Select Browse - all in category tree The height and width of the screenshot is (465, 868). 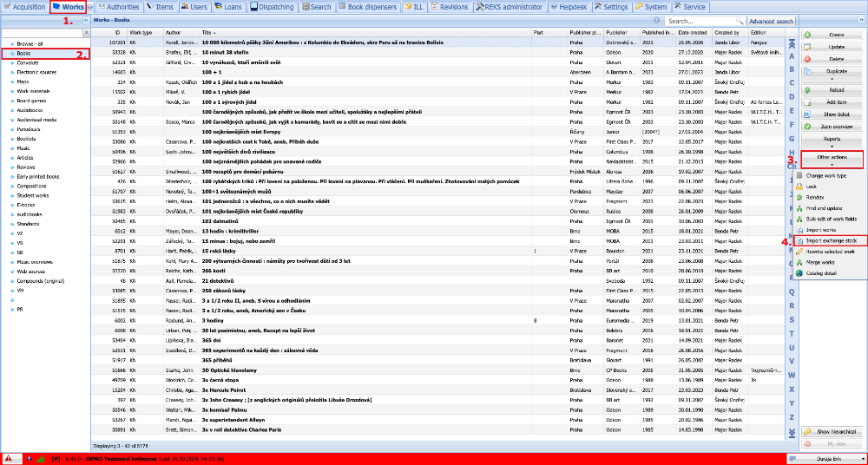pyautogui.click(x=30, y=43)
